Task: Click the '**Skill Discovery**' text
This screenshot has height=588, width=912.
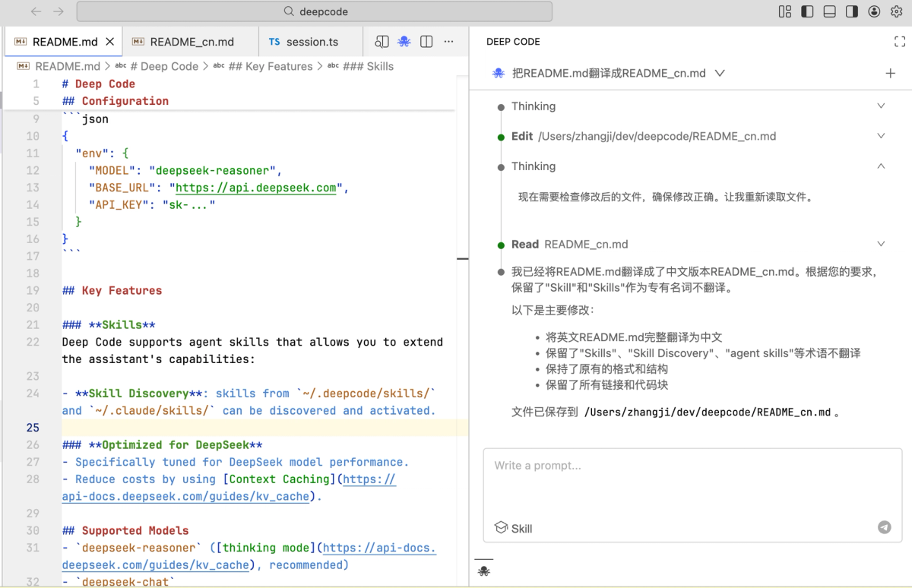Action: point(139,394)
